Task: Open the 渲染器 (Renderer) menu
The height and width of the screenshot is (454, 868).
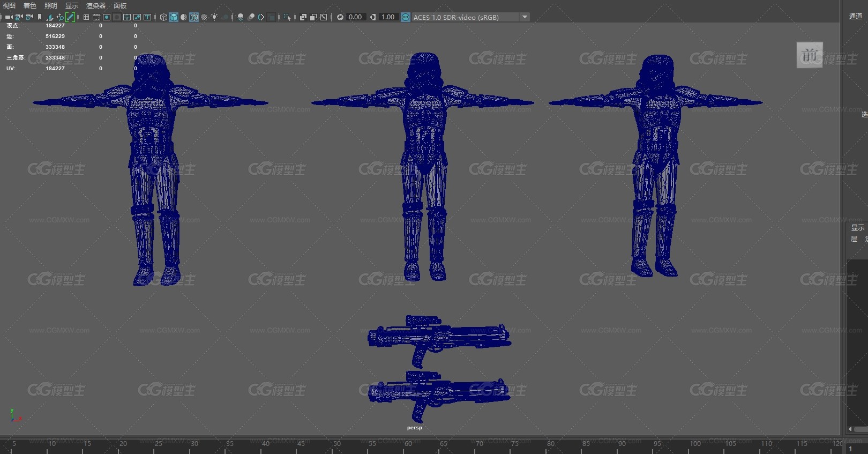Action: [x=96, y=5]
